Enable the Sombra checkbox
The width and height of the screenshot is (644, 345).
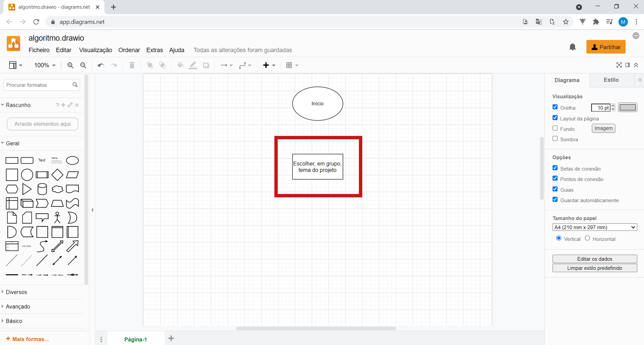pos(555,139)
